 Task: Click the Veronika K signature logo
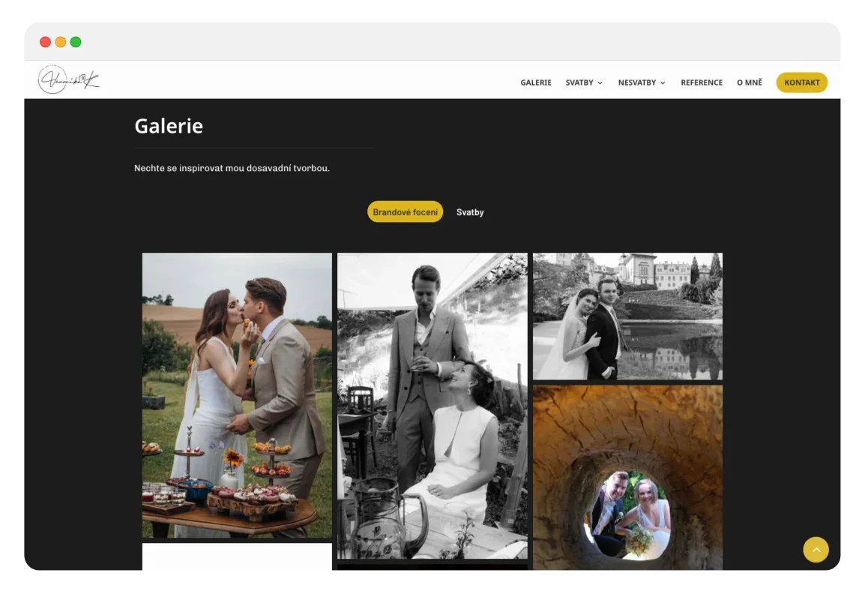coord(69,79)
